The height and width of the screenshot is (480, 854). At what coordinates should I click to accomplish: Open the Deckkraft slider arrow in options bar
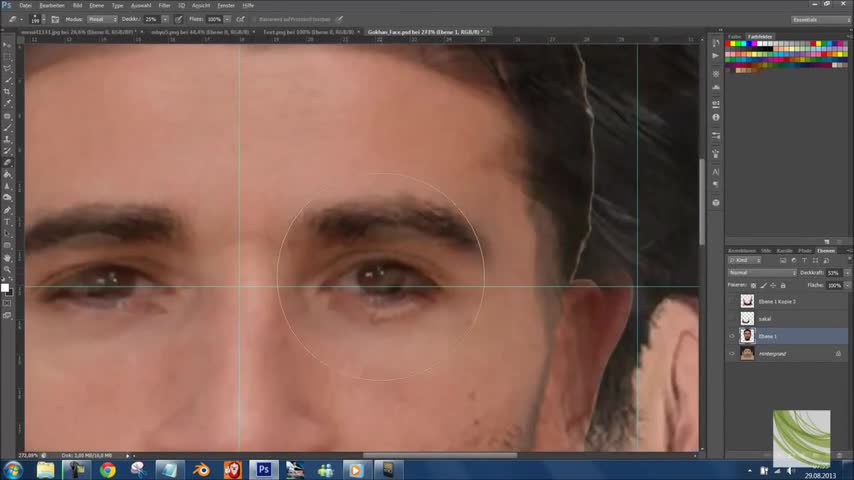pyautogui.click(x=165, y=19)
